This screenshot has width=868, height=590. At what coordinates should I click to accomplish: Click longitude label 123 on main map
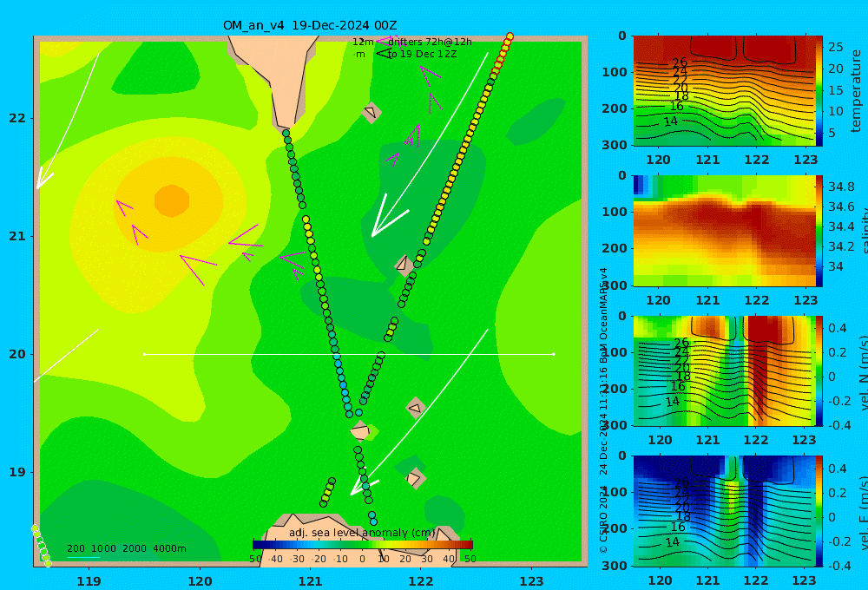(532, 581)
